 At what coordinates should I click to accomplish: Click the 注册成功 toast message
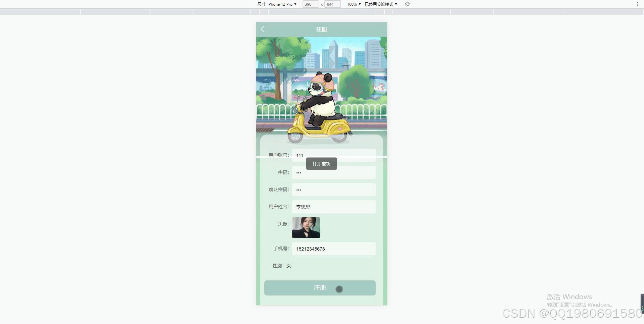click(321, 164)
